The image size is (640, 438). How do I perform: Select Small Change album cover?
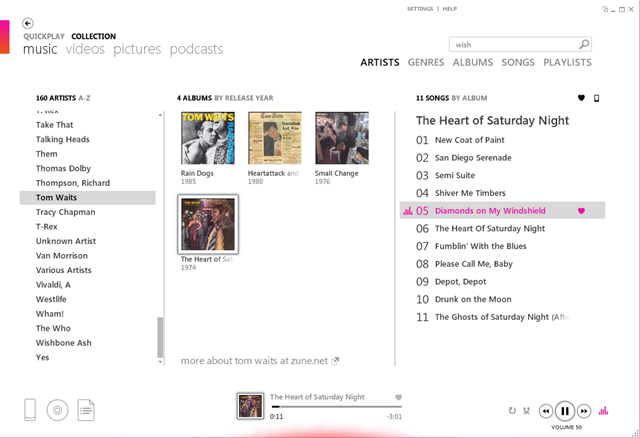point(342,138)
